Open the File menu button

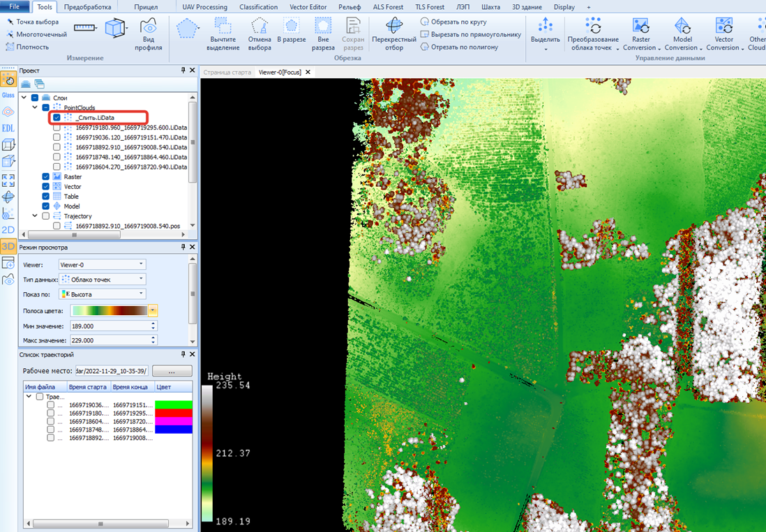[x=15, y=6]
